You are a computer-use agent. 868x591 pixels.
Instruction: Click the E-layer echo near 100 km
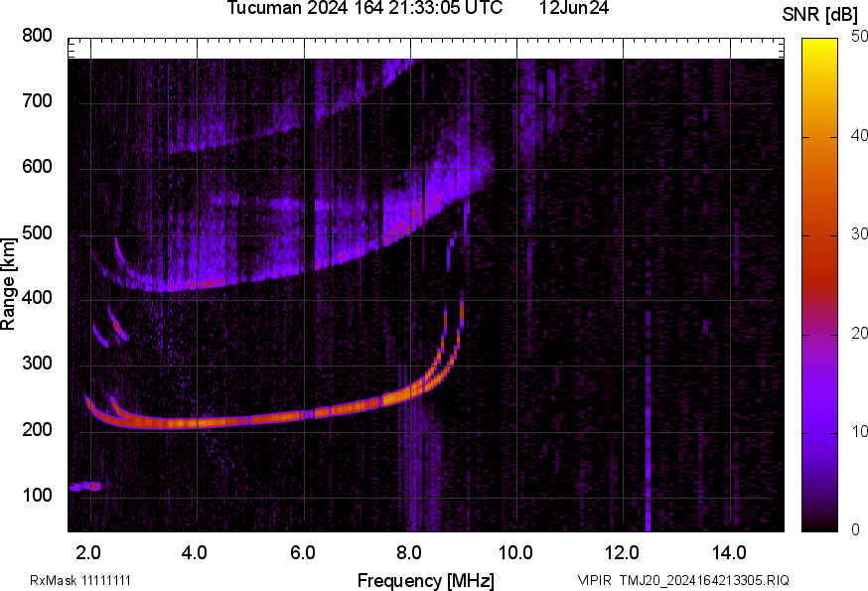pyautogui.click(x=85, y=487)
